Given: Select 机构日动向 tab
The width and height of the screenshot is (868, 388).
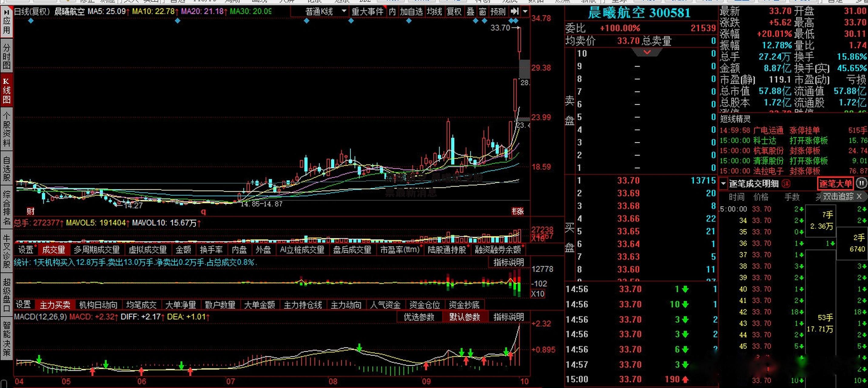Looking at the screenshot, I should point(98,305).
